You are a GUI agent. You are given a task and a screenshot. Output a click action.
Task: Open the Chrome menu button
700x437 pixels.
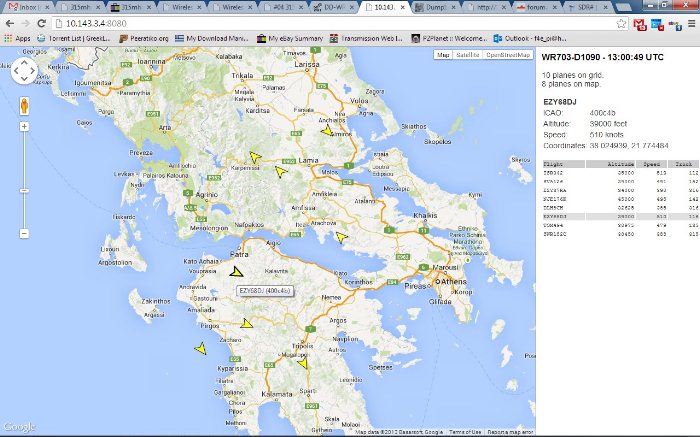(688, 22)
